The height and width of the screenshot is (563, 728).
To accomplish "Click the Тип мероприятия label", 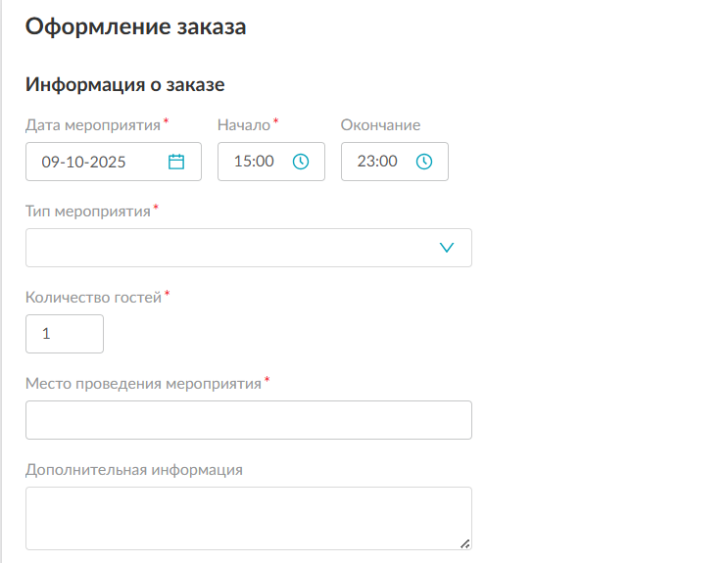I will [87, 211].
